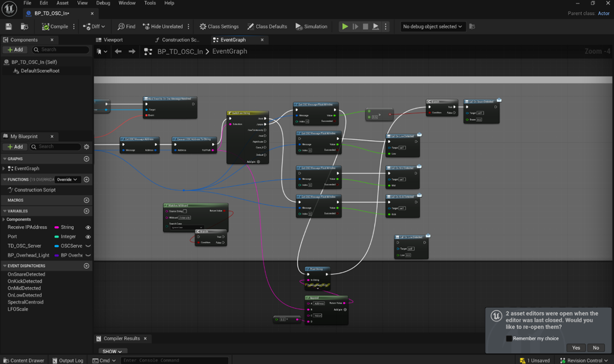This screenshot has height=364, width=614.
Task: Select BP_TD_OSC_In (Self) in components
Action: (x=34, y=62)
